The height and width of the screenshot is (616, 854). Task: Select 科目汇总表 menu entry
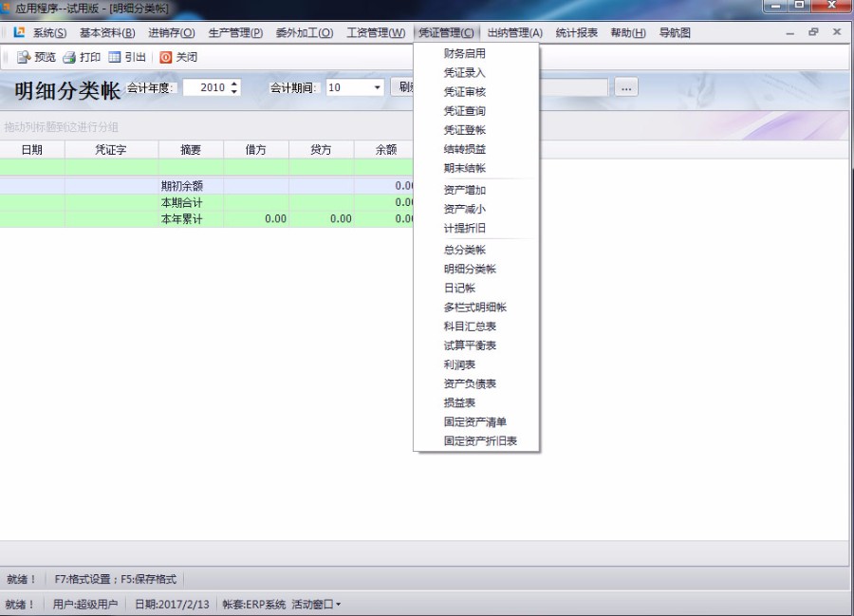(x=476, y=327)
